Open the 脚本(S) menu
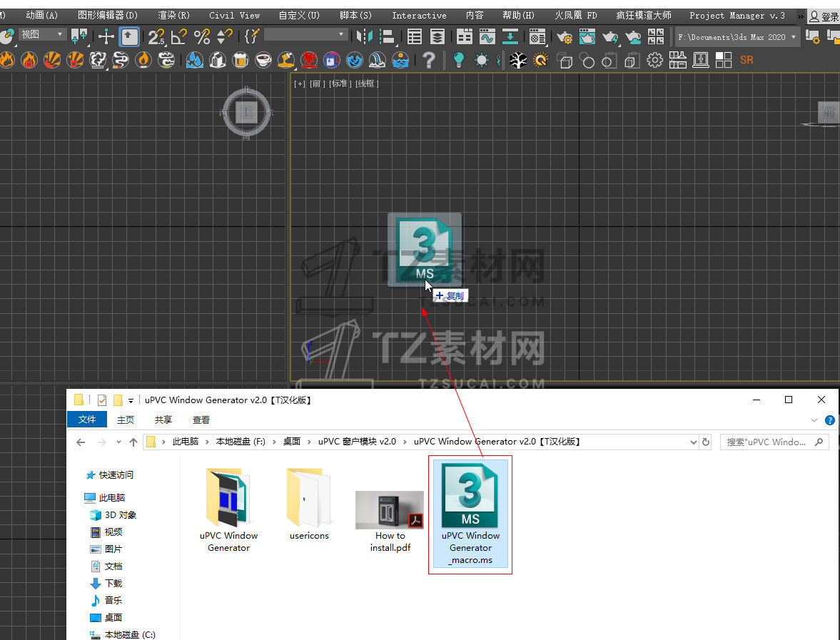Image resolution: width=840 pixels, height=640 pixels. click(355, 16)
